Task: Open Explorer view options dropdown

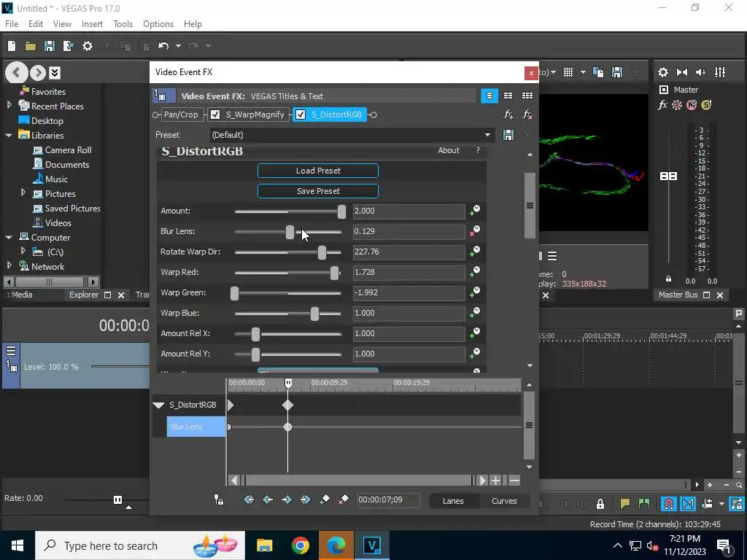Action: (x=55, y=73)
